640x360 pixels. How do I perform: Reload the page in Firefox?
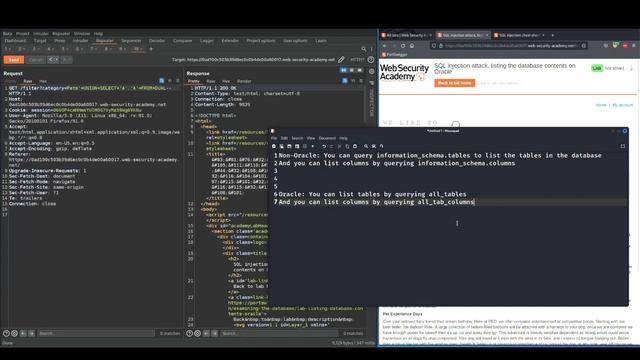coord(403,46)
